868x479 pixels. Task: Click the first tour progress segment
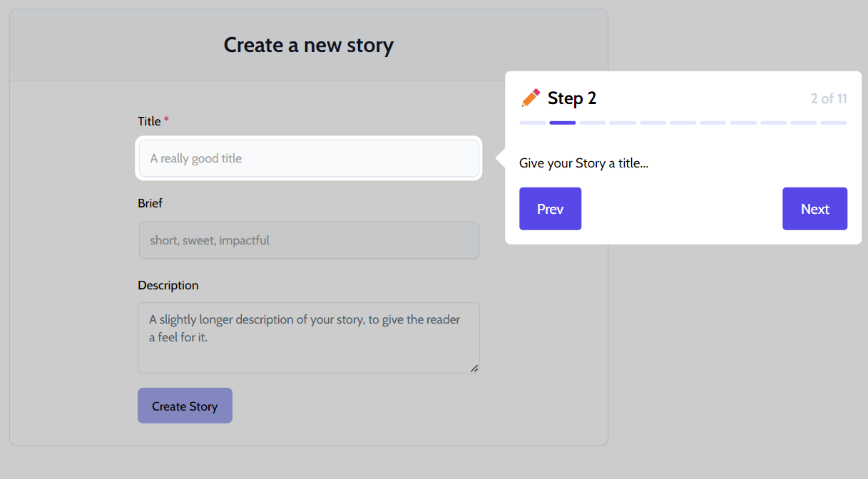tap(532, 123)
